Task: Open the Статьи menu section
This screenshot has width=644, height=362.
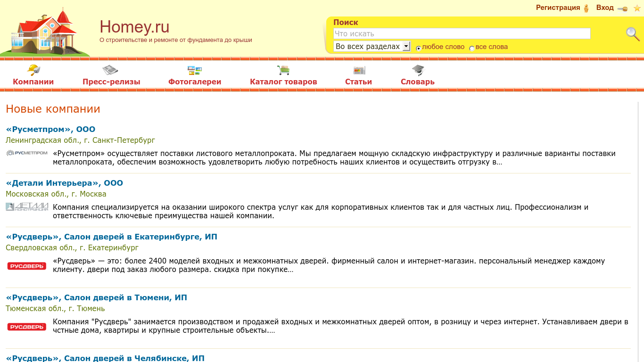Action: [x=358, y=82]
